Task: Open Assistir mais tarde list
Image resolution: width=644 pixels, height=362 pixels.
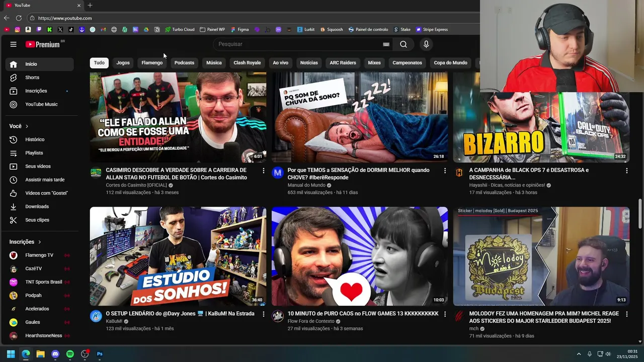Action: coord(40,179)
